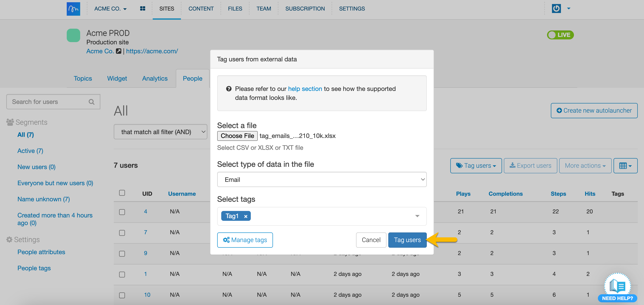Open the SUBSCRIPTION menu item
Viewport: 644px width, 305px height.
(x=305, y=9)
